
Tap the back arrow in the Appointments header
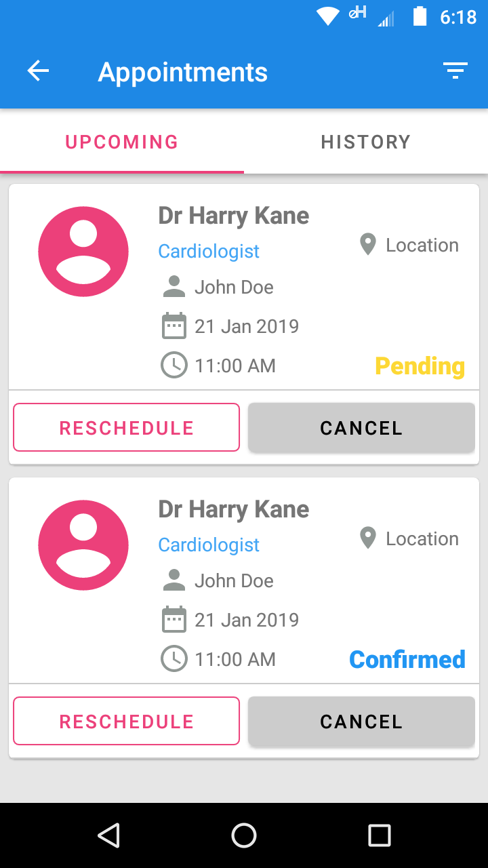(x=38, y=71)
